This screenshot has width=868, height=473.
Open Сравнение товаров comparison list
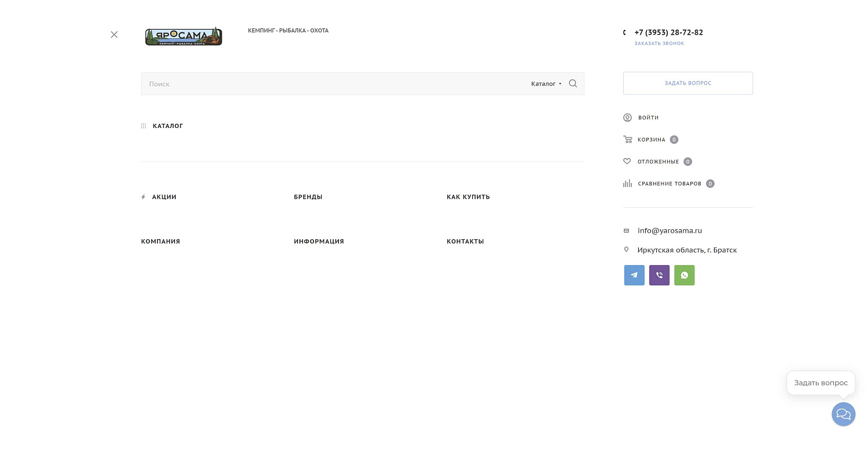pyautogui.click(x=669, y=184)
